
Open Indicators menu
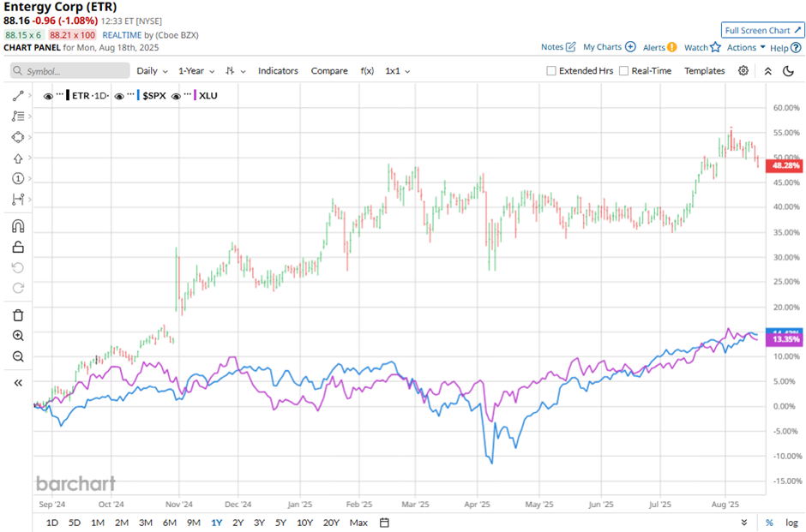pos(278,71)
